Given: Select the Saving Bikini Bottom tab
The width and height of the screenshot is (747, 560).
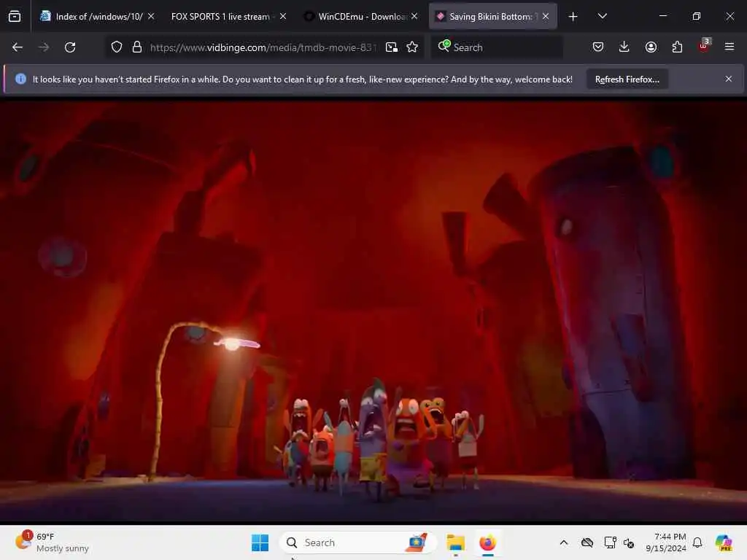Looking at the screenshot, I should pyautogui.click(x=492, y=16).
